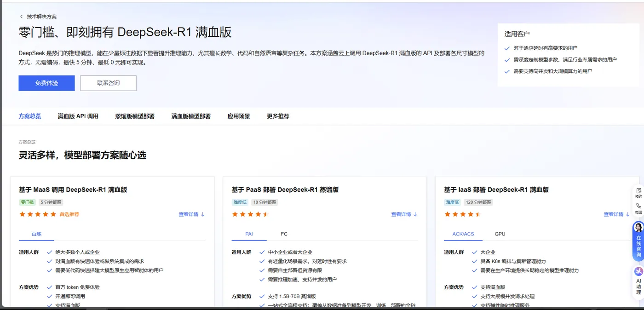Open the 应用场景 tab
The height and width of the screenshot is (310, 644).
pyautogui.click(x=239, y=116)
